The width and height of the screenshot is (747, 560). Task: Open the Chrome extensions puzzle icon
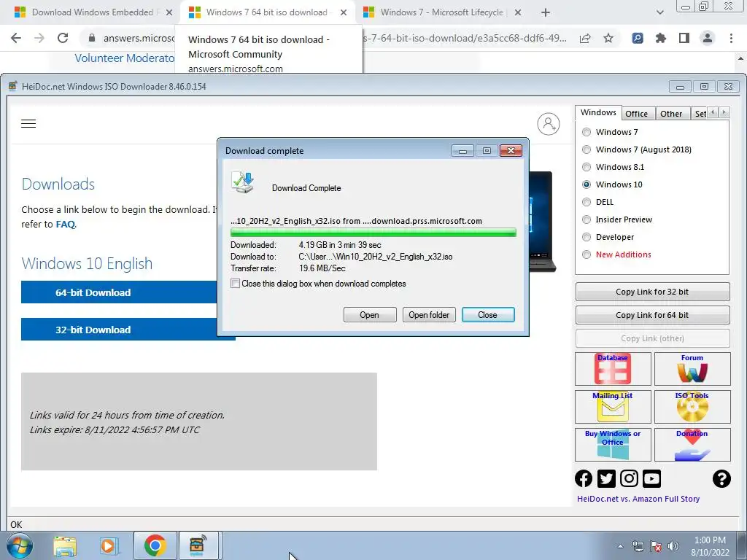(661, 38)
